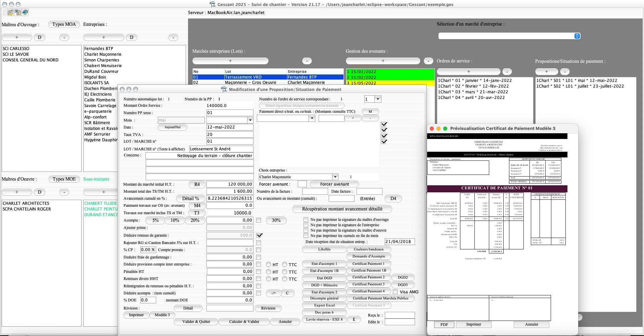Screen dimensions: 644x336
Task: Click Certificat Paiement Marchés Publics
Action: [380, 298]
